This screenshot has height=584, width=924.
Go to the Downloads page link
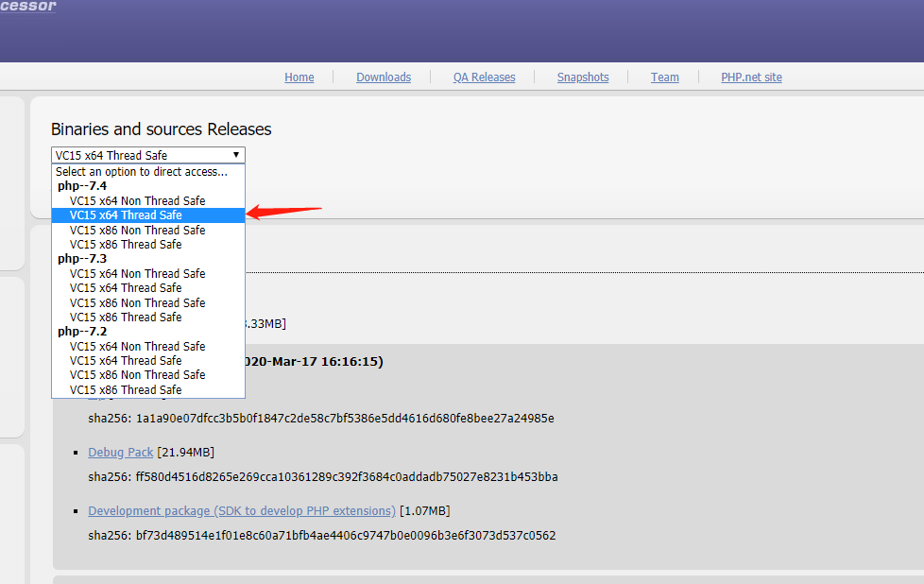(384, 77)
